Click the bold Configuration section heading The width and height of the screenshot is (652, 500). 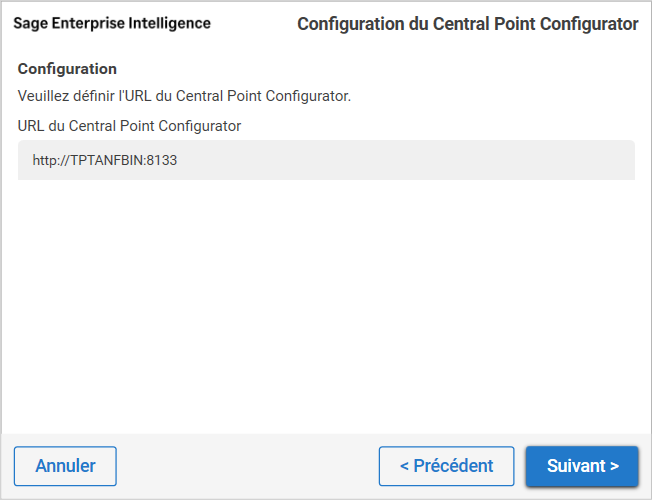(x=67, y=69)
